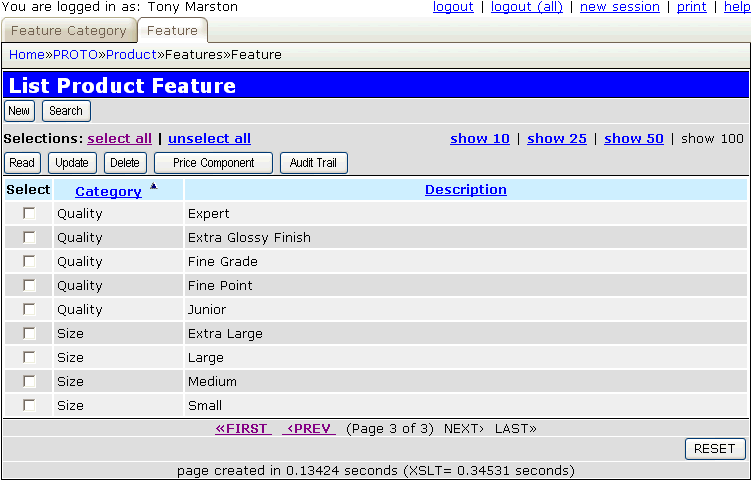
Task: Check the box for Extra Large
Action: point(29,333)
